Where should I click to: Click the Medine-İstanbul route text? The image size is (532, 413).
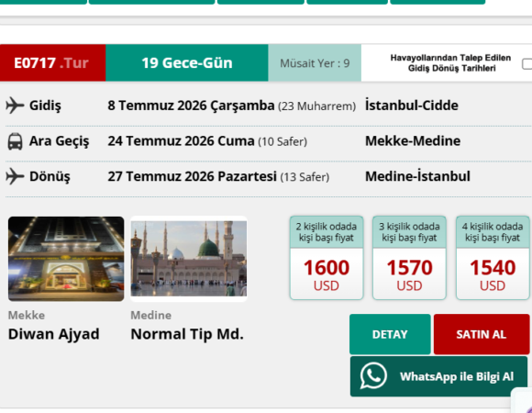[x=417, y=176]
